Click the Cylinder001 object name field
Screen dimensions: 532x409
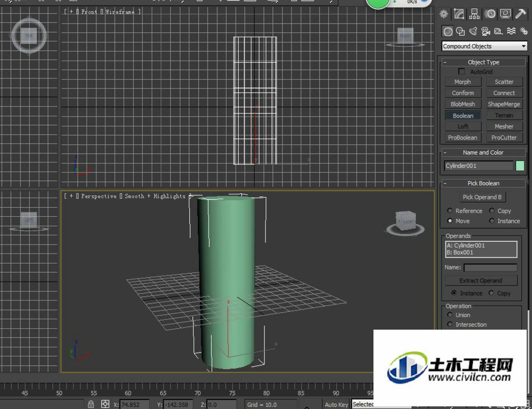478,166
